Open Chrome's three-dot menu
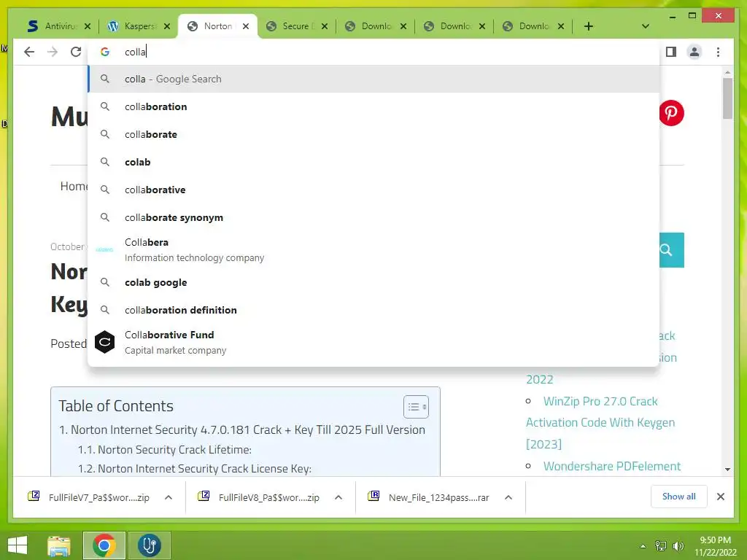The image size is (747, 560). [718, 52]
